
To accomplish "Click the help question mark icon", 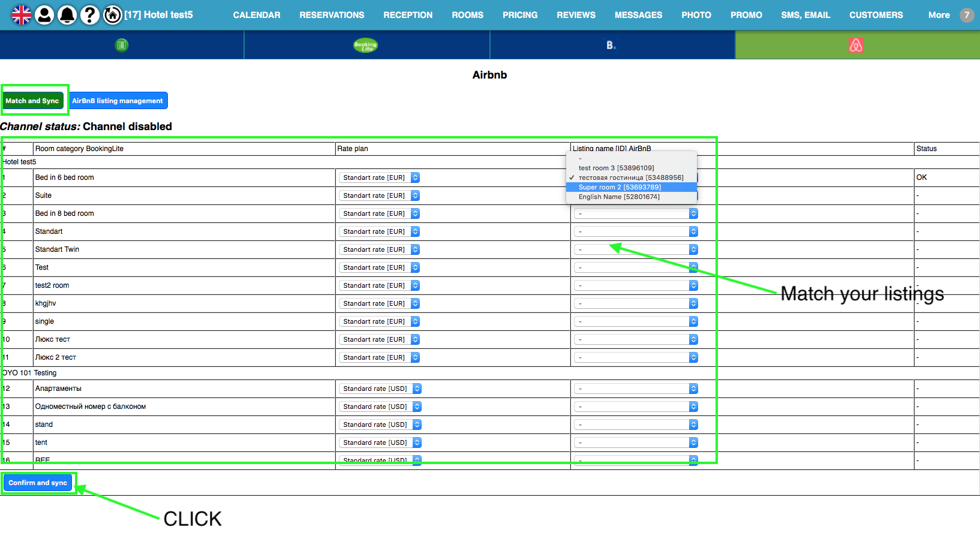I will pos(90,15).
